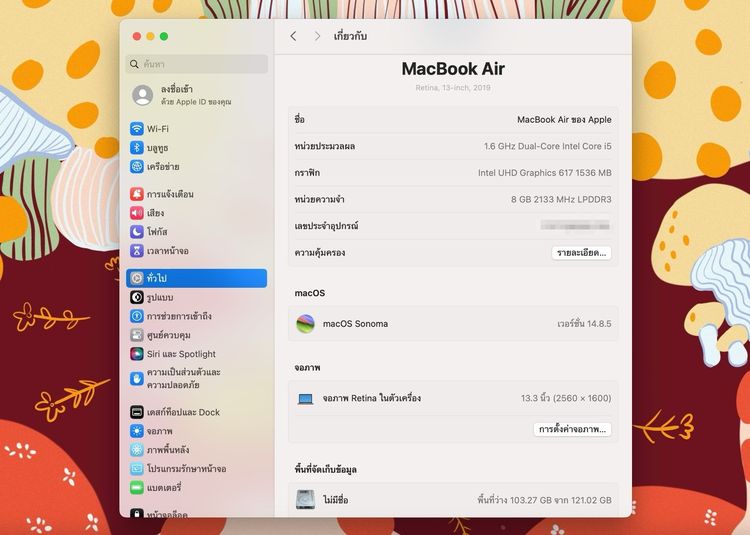Open การตั้งค่าจอภาพ... display settings button
This screenshot has width=750, height=535.
(x=572, y=429)
